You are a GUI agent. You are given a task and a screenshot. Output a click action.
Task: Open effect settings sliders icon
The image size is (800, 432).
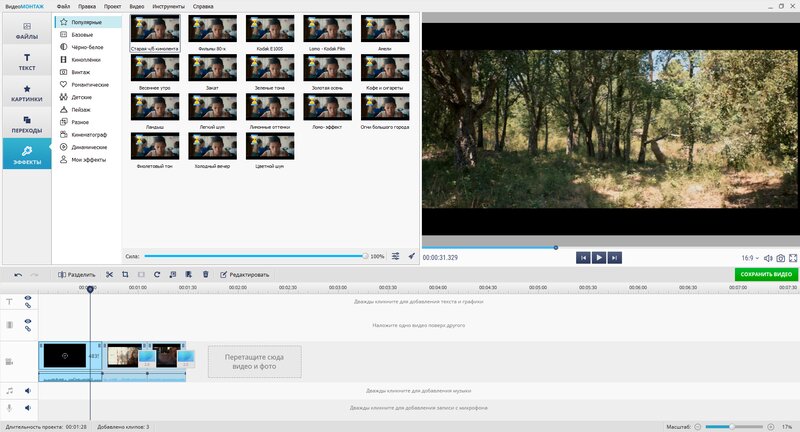pos(395,256)
